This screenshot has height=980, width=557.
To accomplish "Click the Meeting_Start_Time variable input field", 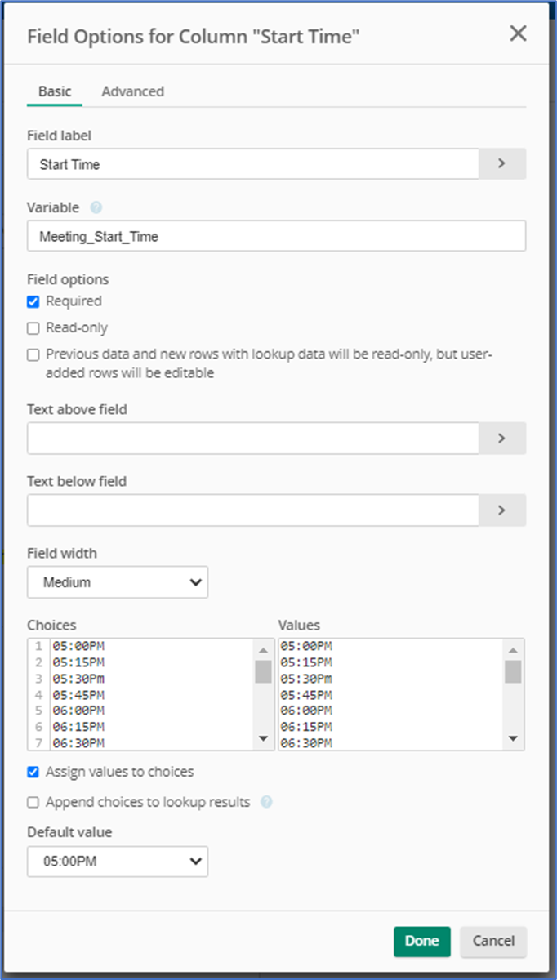I will pyautogui.click(x=276, y=235).
